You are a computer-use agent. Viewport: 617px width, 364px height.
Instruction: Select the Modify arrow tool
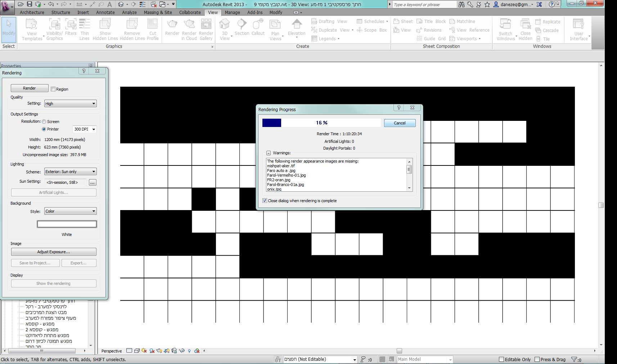[9, 29]
